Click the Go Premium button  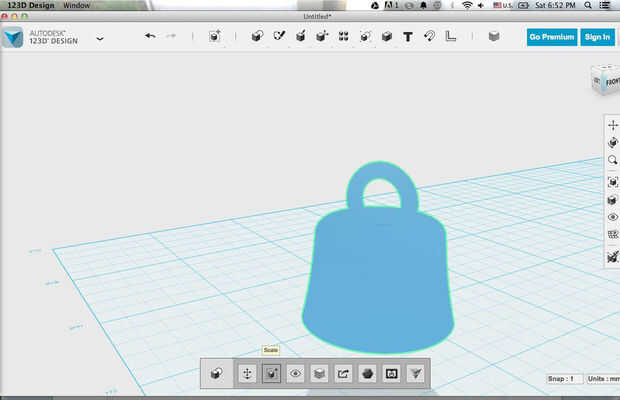click(x=552, y=37)
